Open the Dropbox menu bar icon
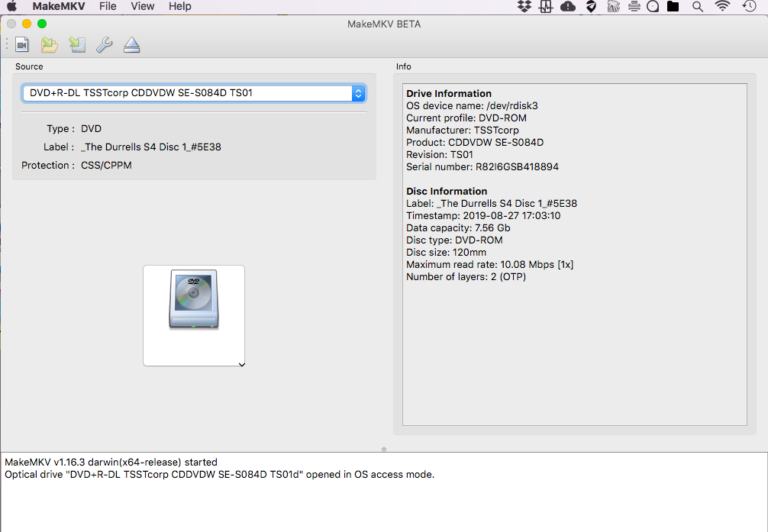The height and width of the screenshot is (532, 768). tap(524, 6)
